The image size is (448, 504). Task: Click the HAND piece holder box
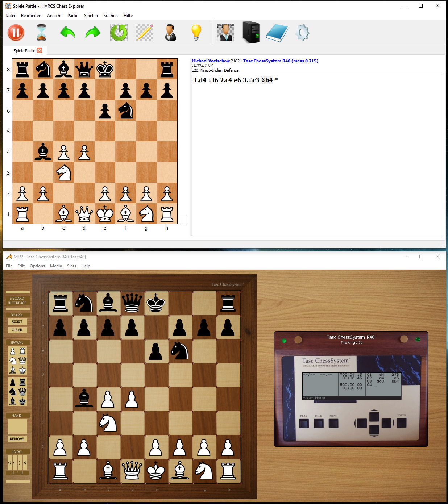[17, 426]
